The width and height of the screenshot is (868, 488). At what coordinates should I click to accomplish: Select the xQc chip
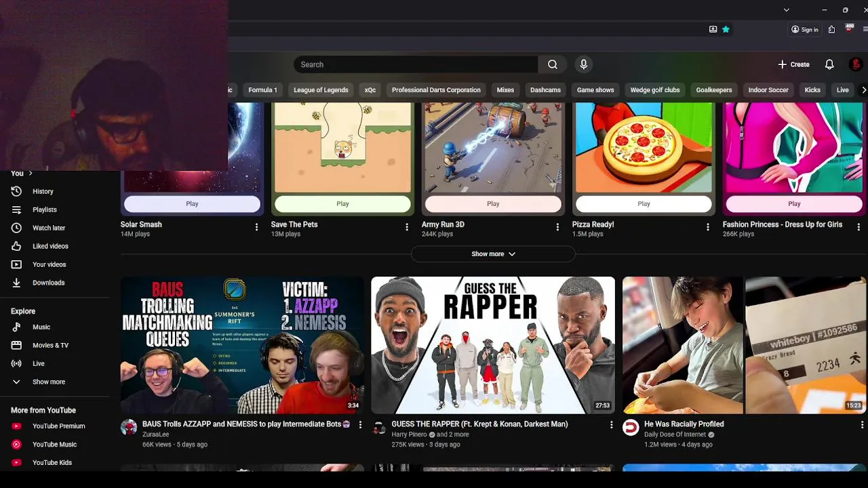(x=370, y=90)
